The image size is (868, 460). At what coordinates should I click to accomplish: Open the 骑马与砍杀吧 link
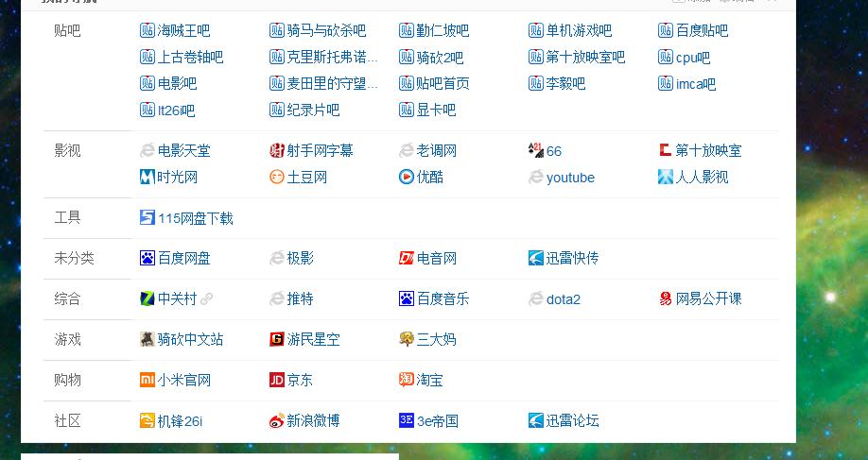[x=326, y=30]
